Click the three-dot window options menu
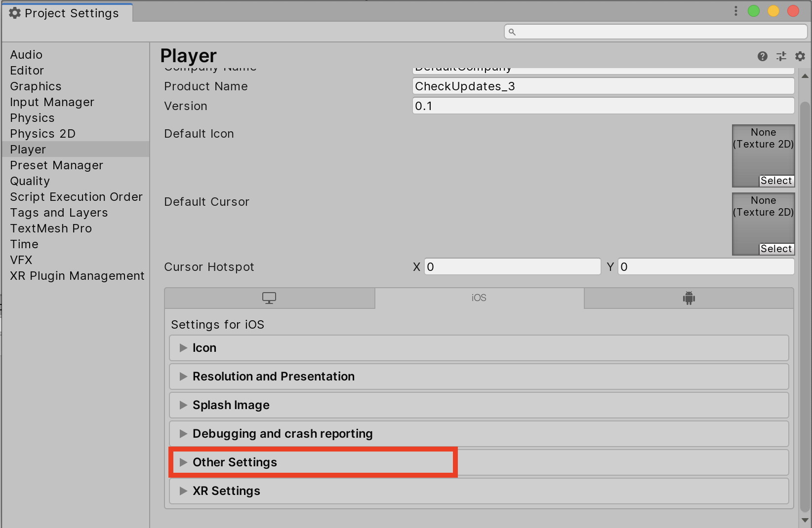This screenshot has width=812, height=528. click(735, 11)
